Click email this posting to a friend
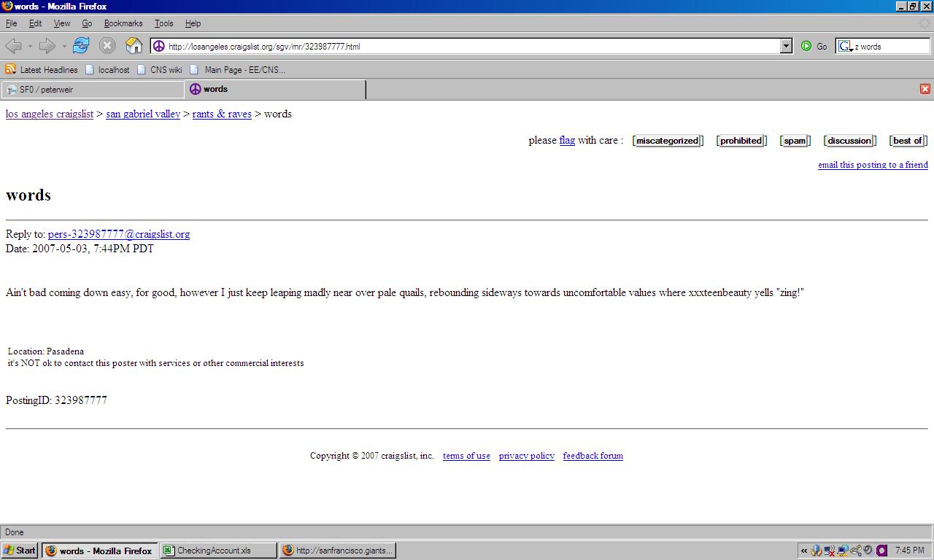Screen dimensions: 934x560 pos(873,165)
